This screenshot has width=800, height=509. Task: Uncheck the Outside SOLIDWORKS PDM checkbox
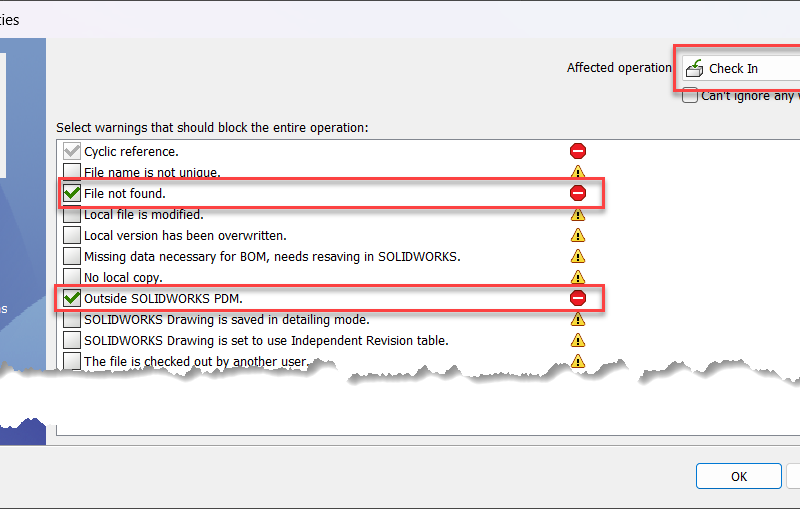(x=72, y=298)
